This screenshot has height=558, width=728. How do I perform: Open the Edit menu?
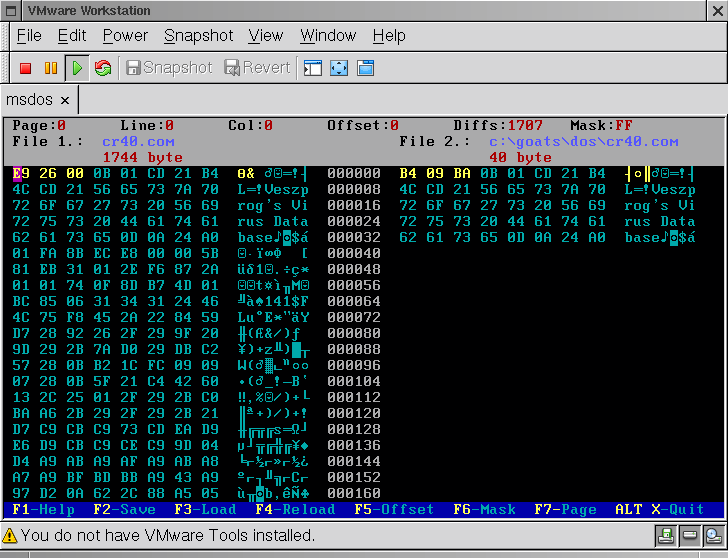coord(72,36)
